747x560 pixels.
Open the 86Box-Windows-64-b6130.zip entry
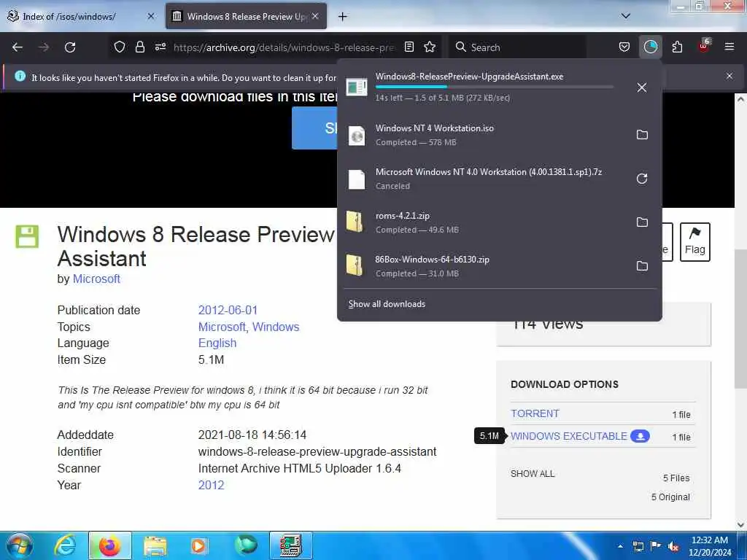[486, 266]
